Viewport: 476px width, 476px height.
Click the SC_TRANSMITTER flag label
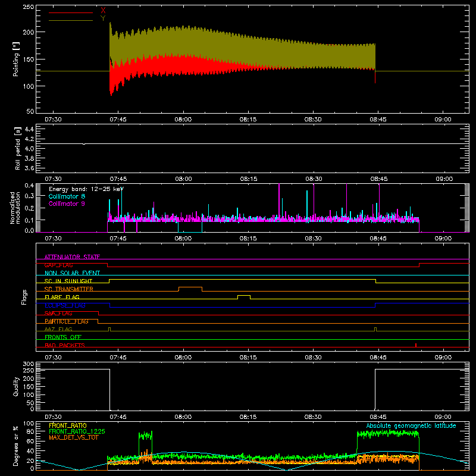tap(68, 289)
